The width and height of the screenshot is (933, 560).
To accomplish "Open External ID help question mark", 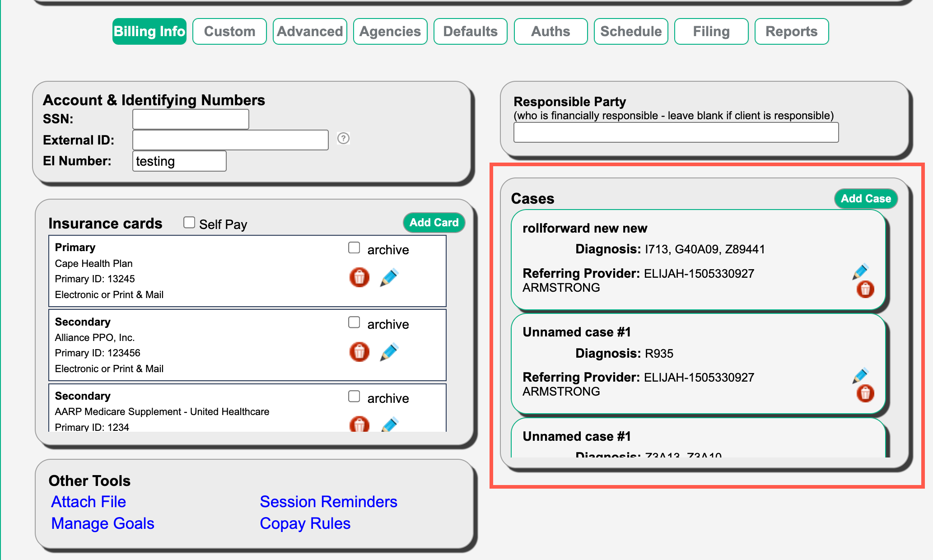I will (343, 138).
